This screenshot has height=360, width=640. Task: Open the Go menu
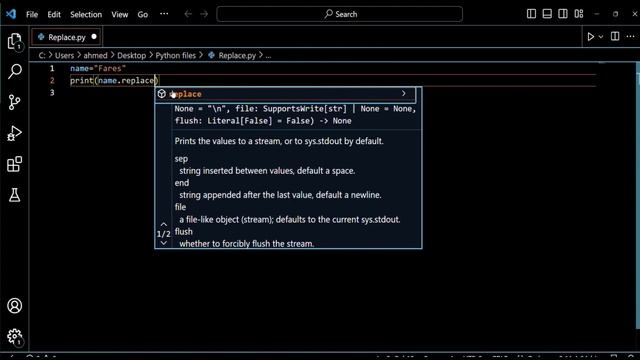pyautogui.click(x=142, y=14)
